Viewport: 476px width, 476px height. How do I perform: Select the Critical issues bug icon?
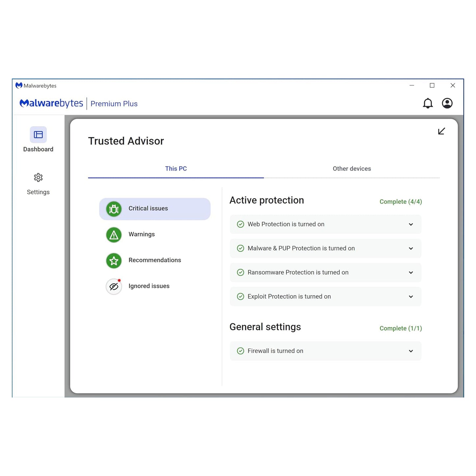click(x=113, y=209)
